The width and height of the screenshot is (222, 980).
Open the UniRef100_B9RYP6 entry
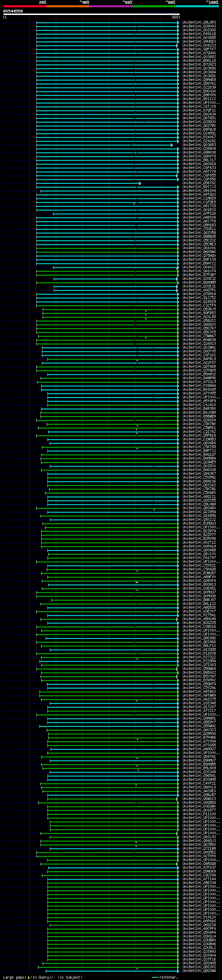199,95
